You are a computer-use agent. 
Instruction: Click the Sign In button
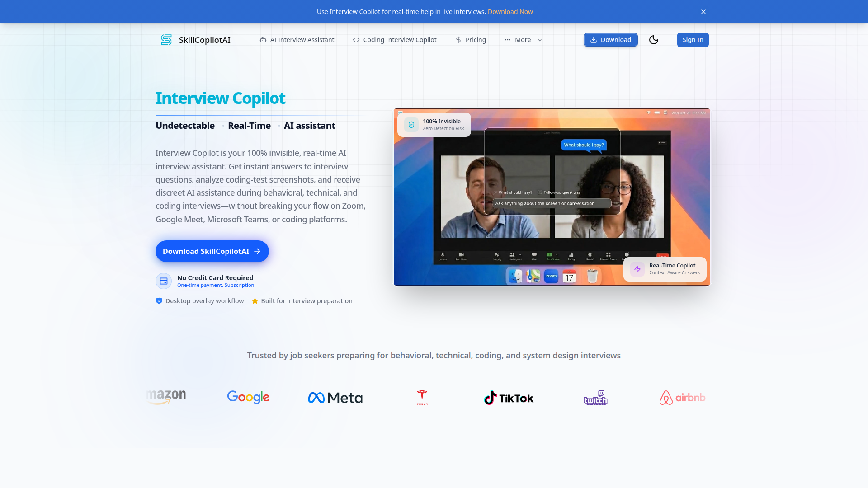coord(693,40)
